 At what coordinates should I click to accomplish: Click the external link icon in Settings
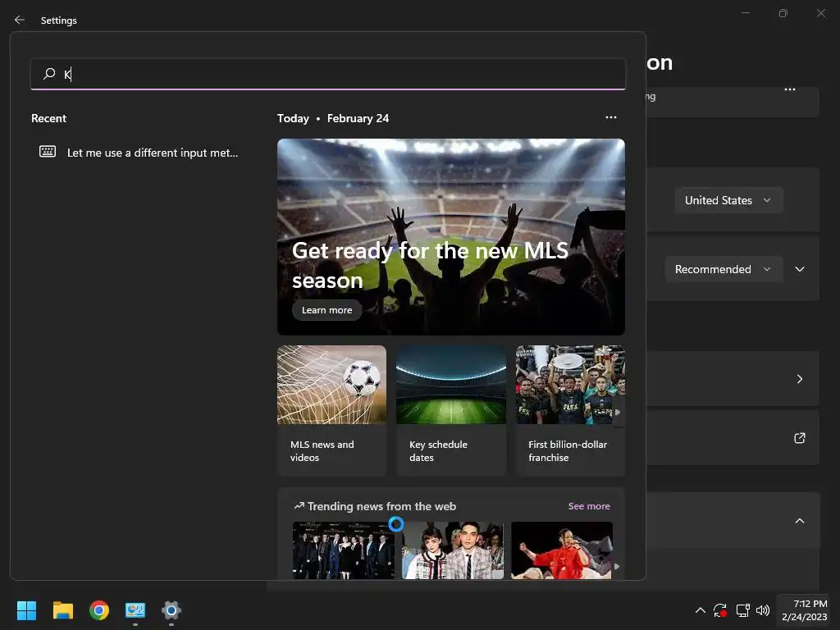coord(799,438)
